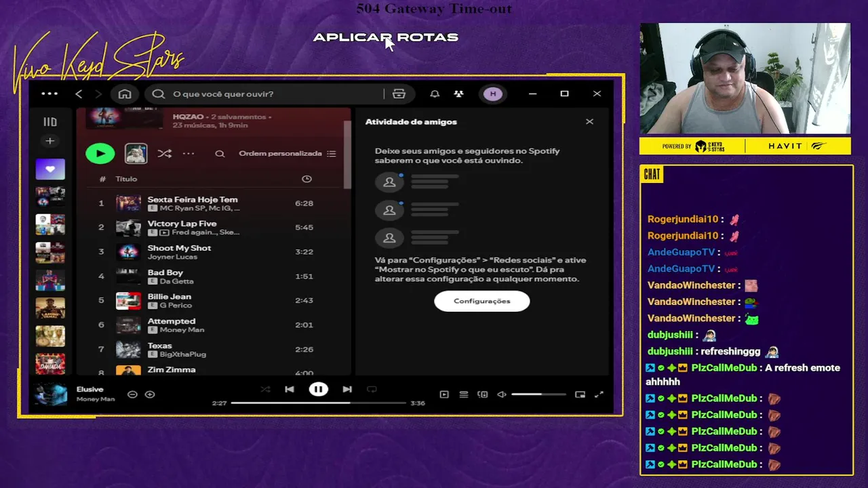Open notifications bell
The image size is (868, 488).
(x=435, y=94)
